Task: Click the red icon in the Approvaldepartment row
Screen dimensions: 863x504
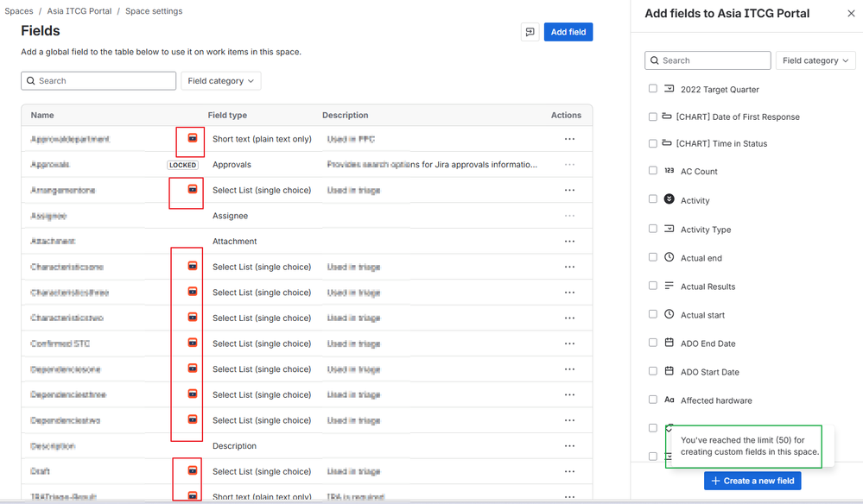Action: (193, 138)
